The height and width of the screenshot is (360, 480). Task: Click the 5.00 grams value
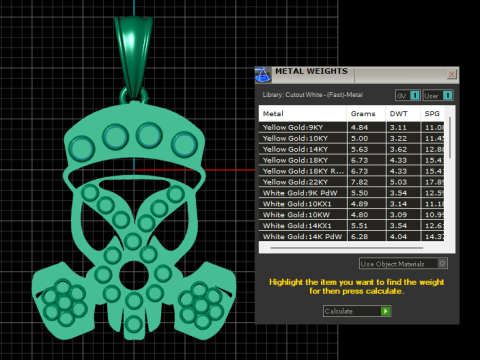(x=359, y=138)
